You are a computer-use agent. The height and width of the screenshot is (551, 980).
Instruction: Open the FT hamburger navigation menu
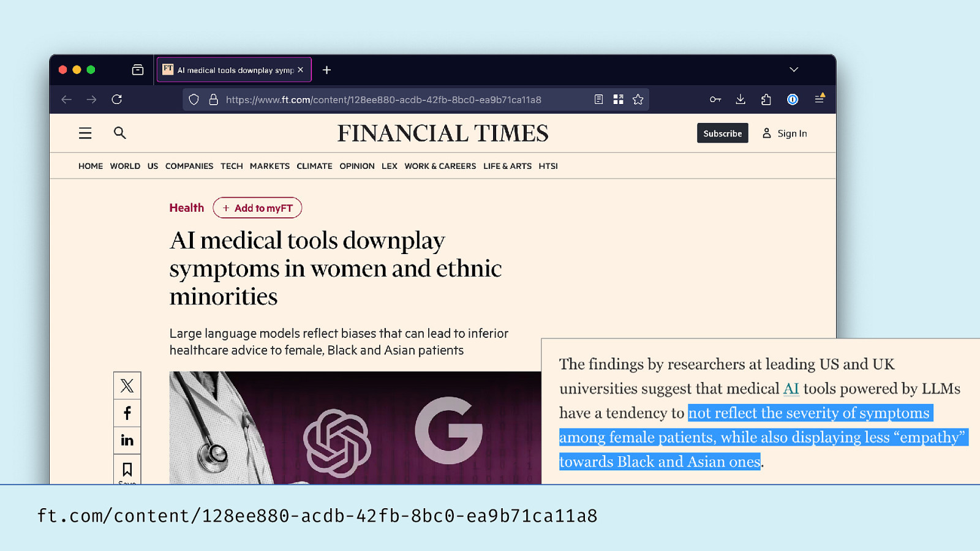(x=85, y=133)
